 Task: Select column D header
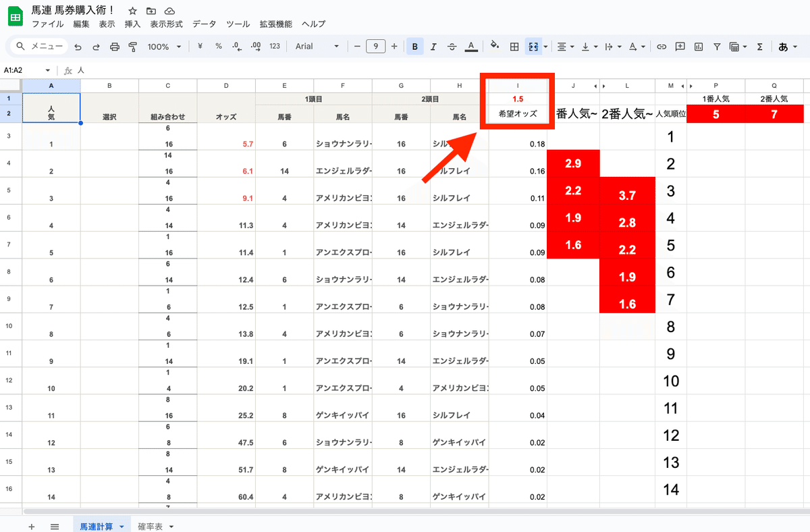[x=226, y=86]
